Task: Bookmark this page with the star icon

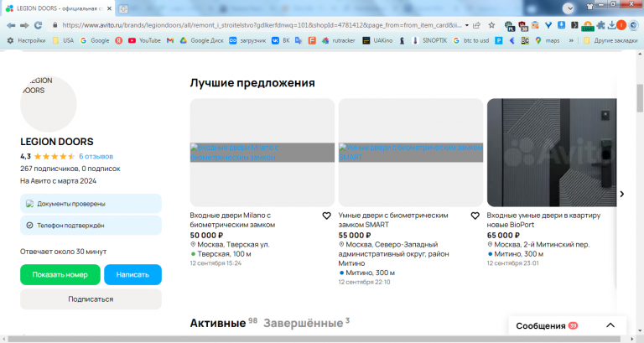Action: (491, 25)
